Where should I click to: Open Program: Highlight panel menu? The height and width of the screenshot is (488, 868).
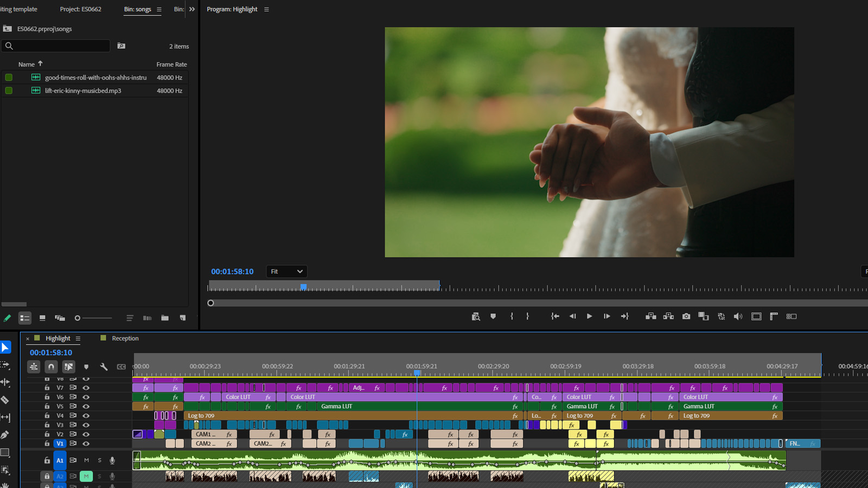pyautogui.click(x=266, y=9)
